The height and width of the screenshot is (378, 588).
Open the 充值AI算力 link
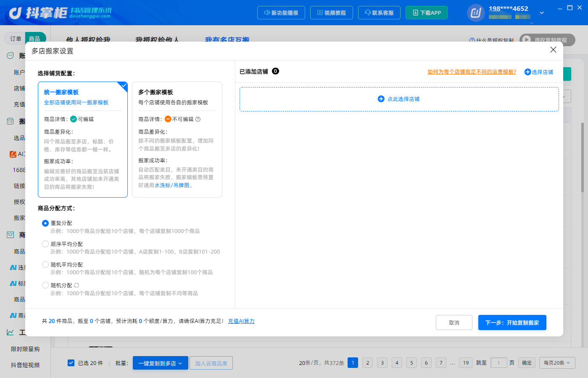[241, 321]
